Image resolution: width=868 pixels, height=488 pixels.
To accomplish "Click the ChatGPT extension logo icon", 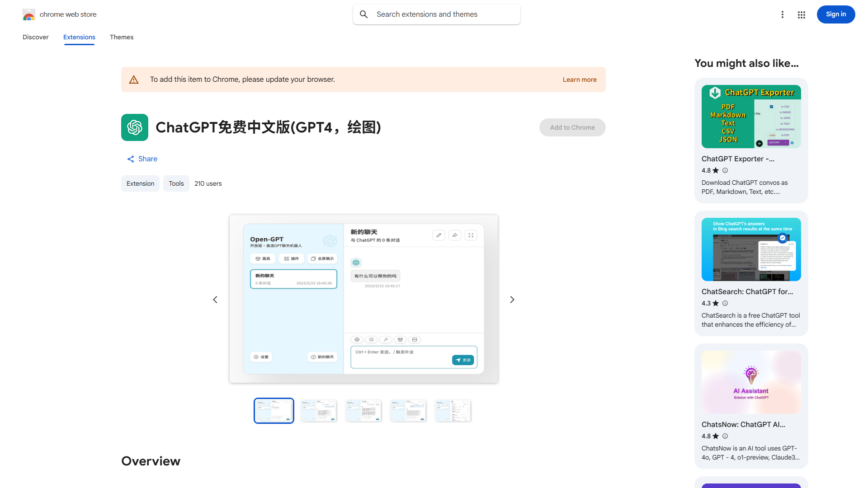I will tap(134, 127).
